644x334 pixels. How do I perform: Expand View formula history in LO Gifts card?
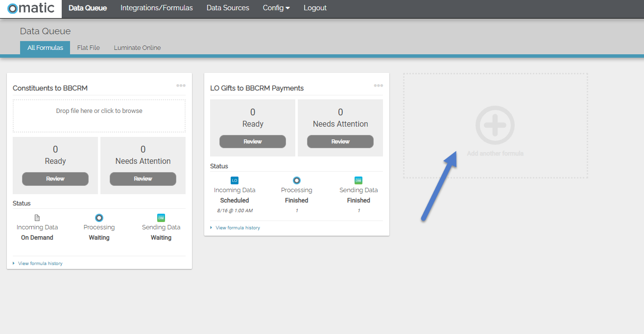238,228
